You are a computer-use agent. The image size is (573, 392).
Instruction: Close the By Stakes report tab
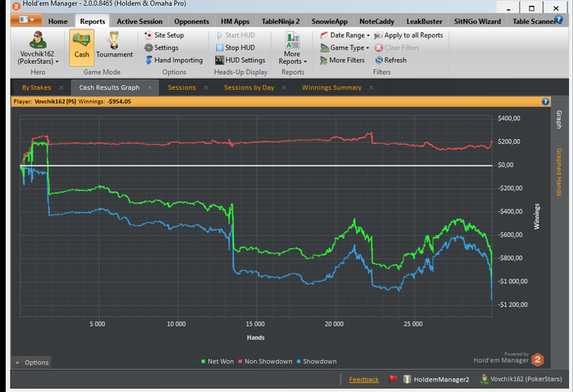(61, 88)
